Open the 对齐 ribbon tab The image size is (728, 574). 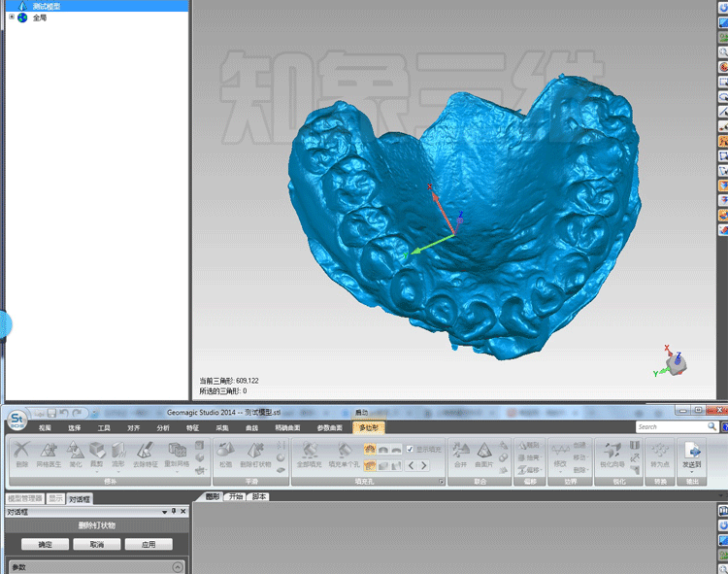click(134, 427)
